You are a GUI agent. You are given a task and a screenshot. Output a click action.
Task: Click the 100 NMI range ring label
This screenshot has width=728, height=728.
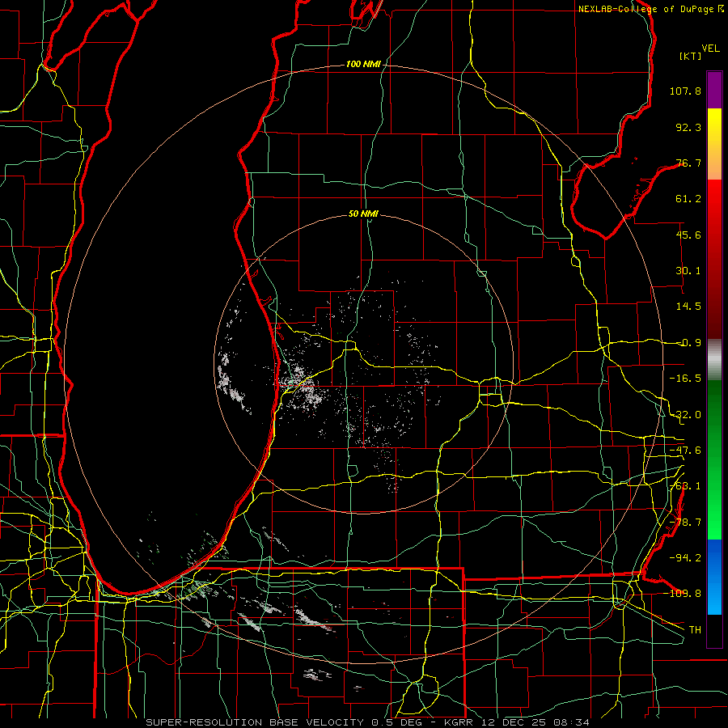[x=363, y=64]
